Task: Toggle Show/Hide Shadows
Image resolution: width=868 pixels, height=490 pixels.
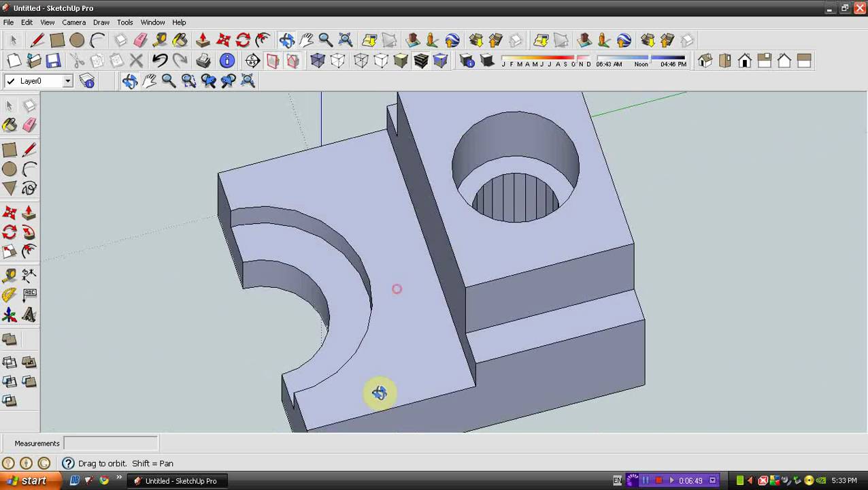Action: click(487, 61)
